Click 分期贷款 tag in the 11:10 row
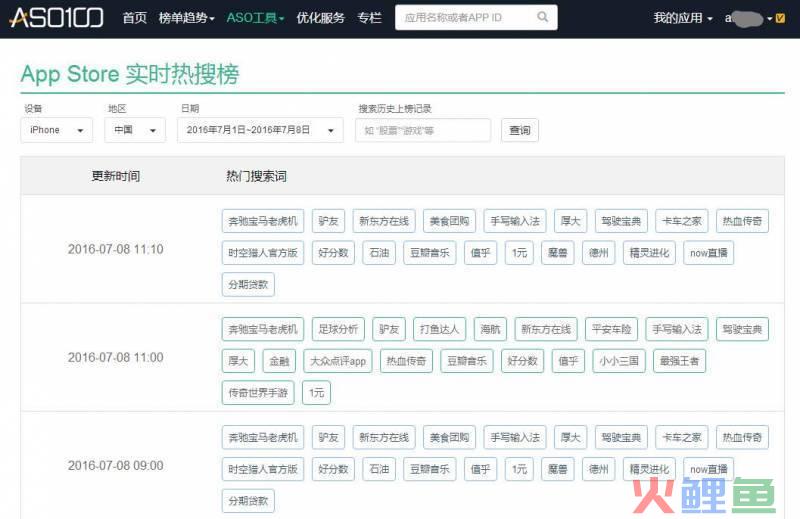Screen dimensions: 800x519 pos(248,284)
